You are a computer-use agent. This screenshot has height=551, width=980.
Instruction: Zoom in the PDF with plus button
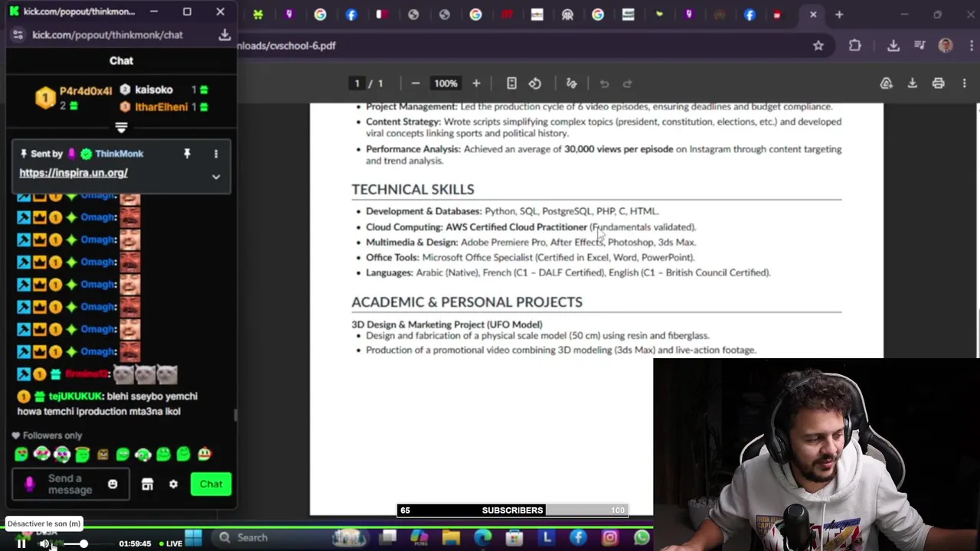pos(476,83)
